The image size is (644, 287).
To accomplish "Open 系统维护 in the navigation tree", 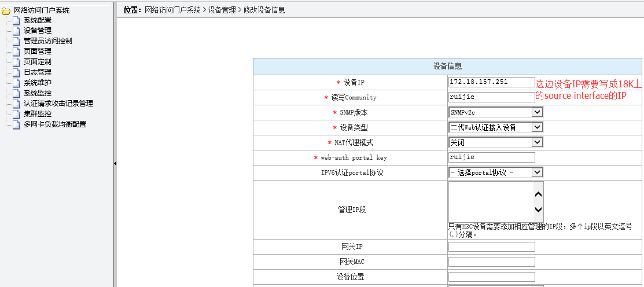I will click(38, 83).
